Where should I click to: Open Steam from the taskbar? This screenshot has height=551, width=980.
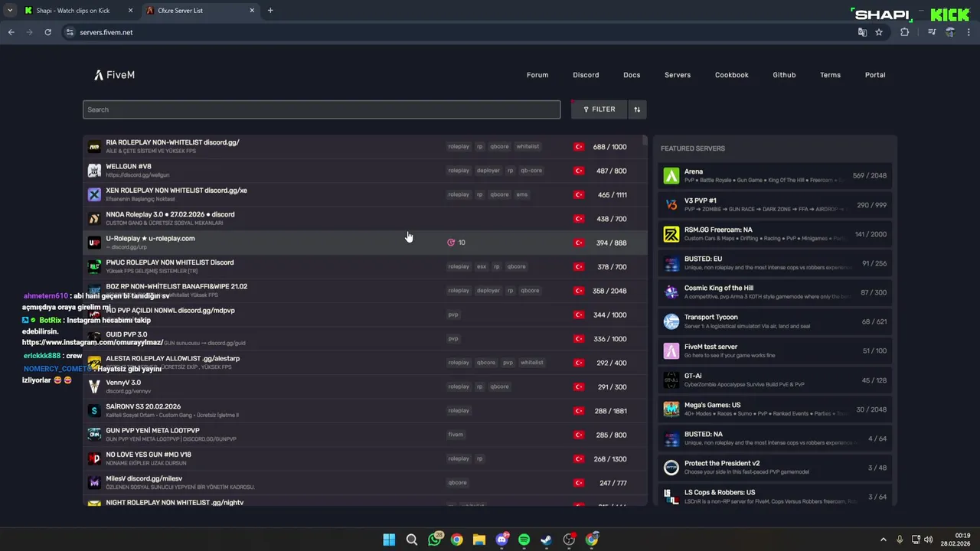click(x=546, y=540)
